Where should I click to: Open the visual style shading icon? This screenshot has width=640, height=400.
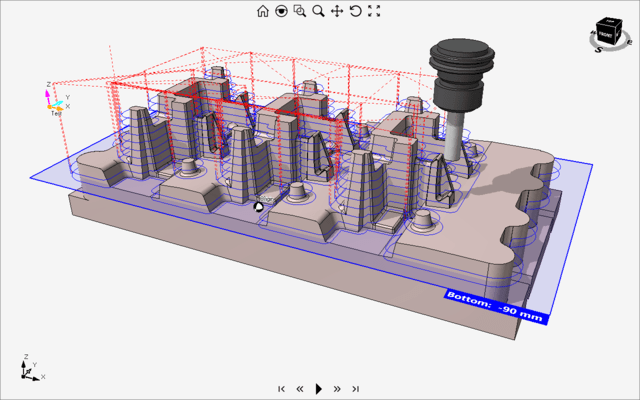click(x=281, y=11)
